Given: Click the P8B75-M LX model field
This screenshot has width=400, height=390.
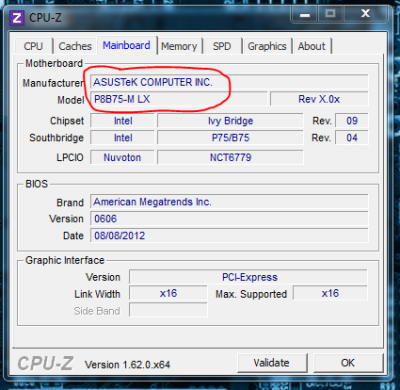Looking at the screenshot, I should tap(179, 99).
